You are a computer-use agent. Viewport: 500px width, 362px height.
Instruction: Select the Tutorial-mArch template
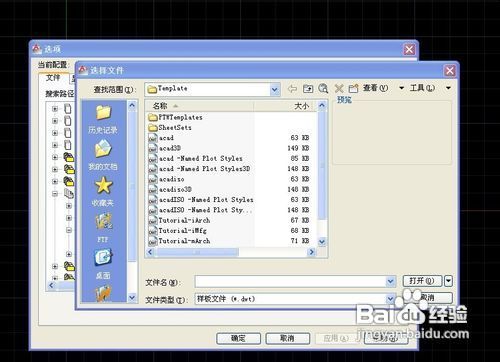(x=179, y=241)
